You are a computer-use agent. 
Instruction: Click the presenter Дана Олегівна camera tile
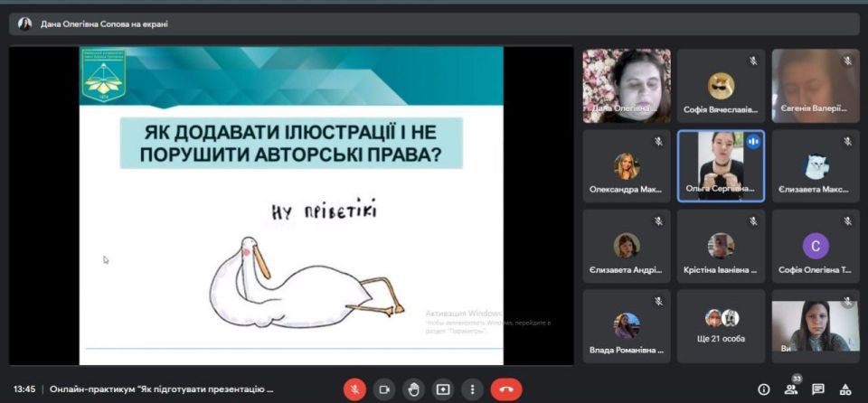(x=627, y=86)
